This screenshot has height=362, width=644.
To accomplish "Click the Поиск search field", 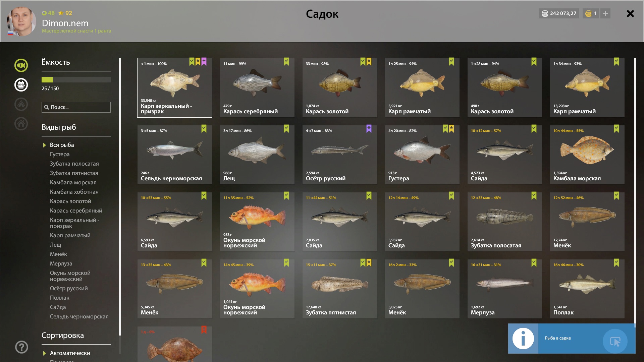I will point(76,107).
